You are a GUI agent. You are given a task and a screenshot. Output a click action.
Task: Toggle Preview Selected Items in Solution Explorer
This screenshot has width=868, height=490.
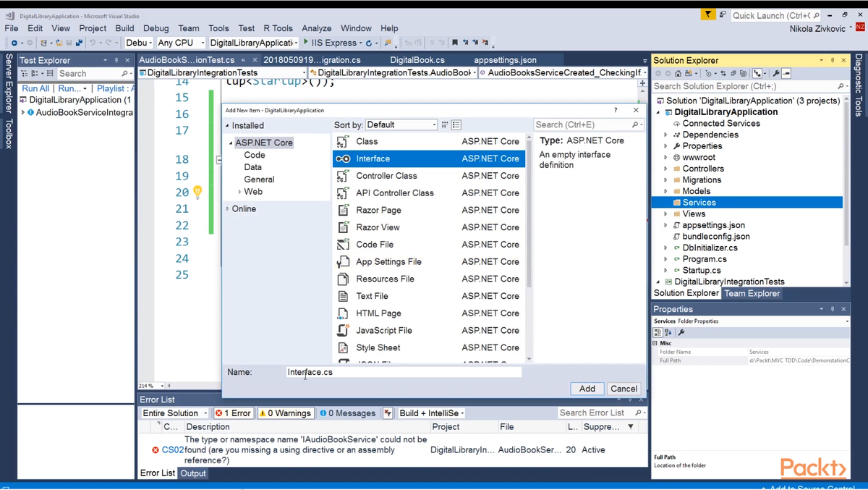[x=786, y=73]
